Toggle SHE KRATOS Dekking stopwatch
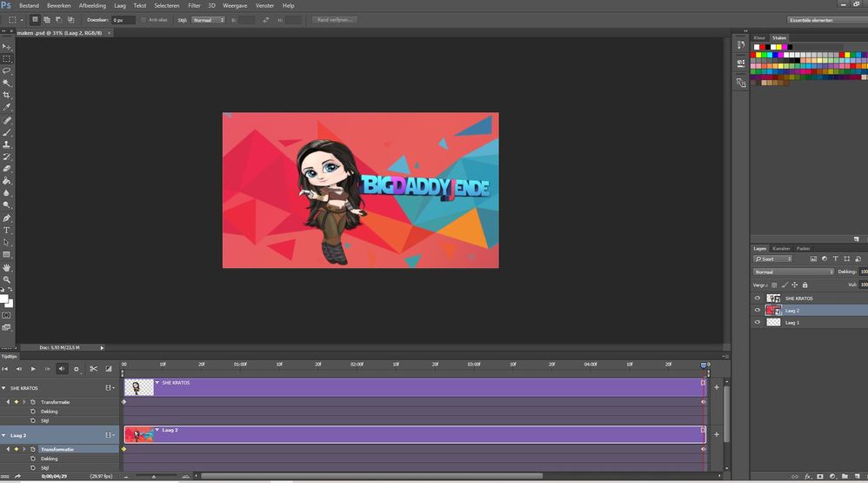This screenshot has width=868, height=483. (x=33, y=412)
